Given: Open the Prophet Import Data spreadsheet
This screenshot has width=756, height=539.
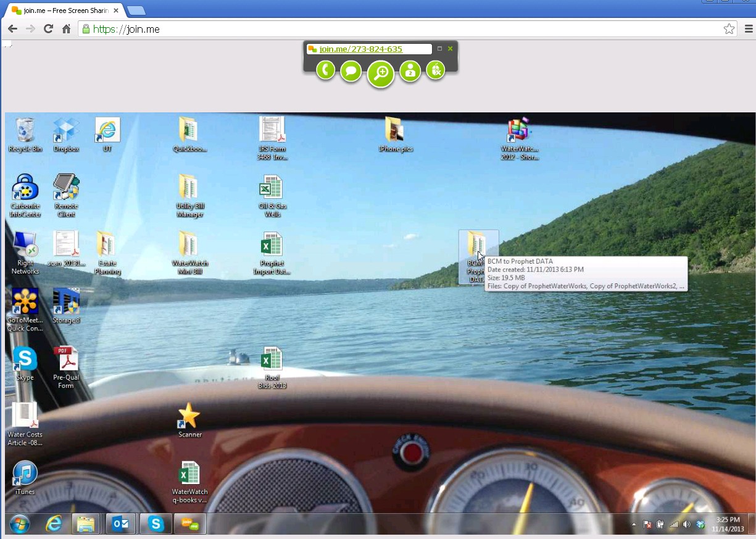Looking at the screenshot, I should pyautogui.click(x=272, y=253).
